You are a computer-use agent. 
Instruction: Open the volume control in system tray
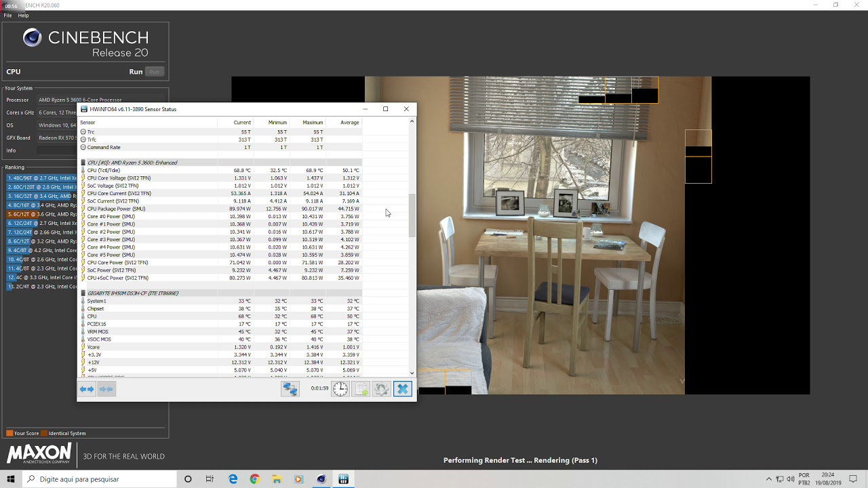(x=791, y=479)
